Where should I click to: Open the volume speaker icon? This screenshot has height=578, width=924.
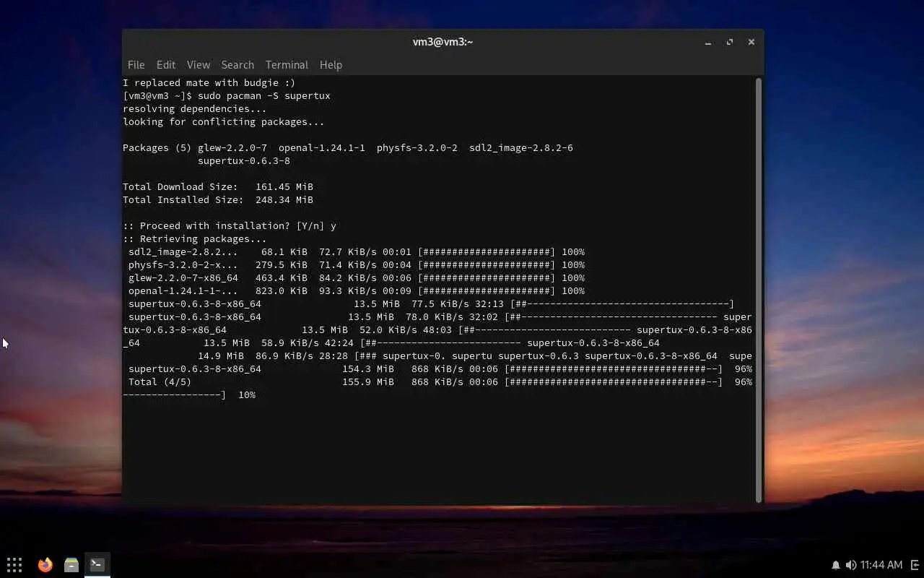(851, 565)
